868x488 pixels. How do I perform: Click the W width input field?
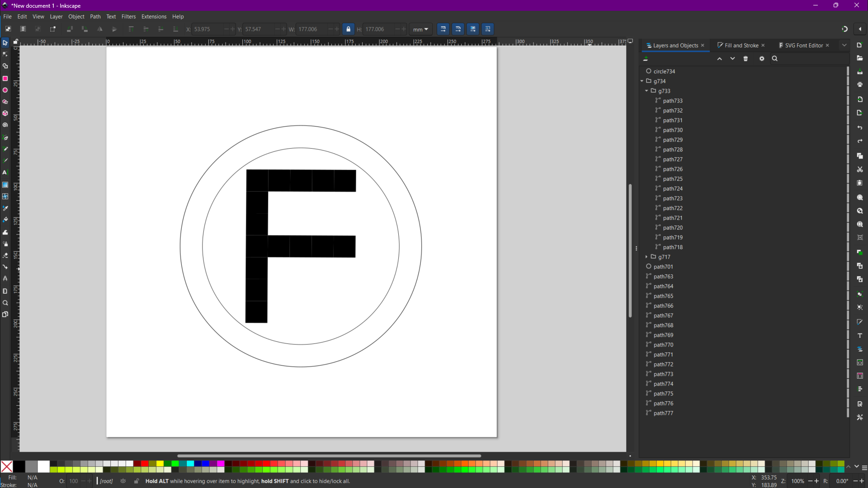tap(311, 29)
